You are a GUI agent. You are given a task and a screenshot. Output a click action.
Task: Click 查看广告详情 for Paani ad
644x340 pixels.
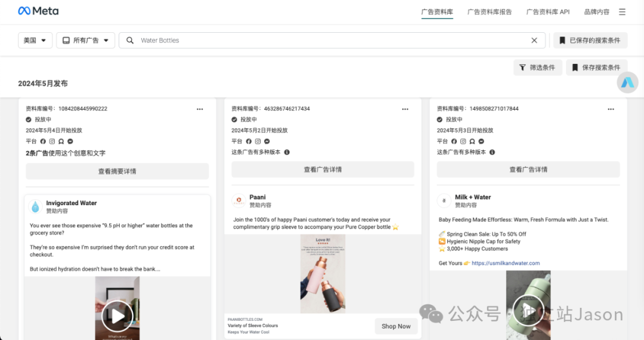click(x=323, y=169)
